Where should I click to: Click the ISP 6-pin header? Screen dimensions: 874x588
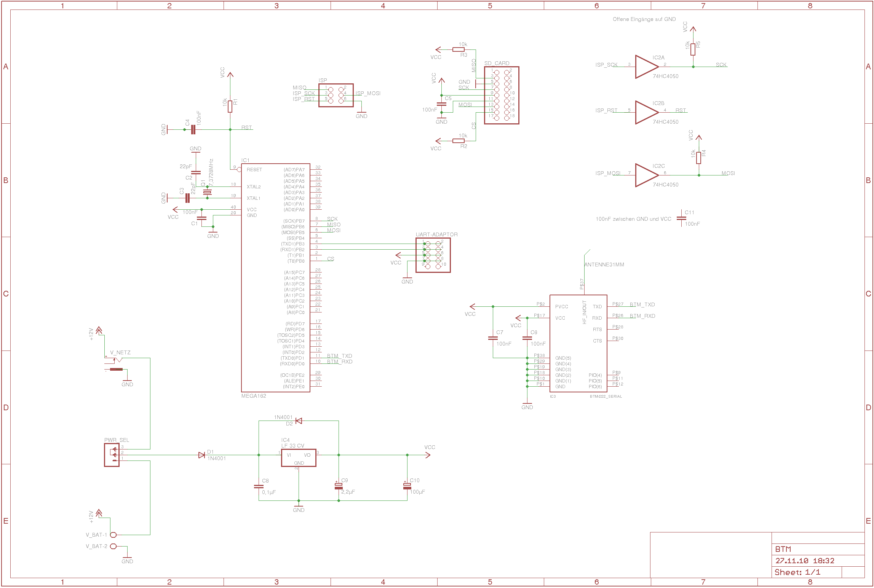[336, 95]
